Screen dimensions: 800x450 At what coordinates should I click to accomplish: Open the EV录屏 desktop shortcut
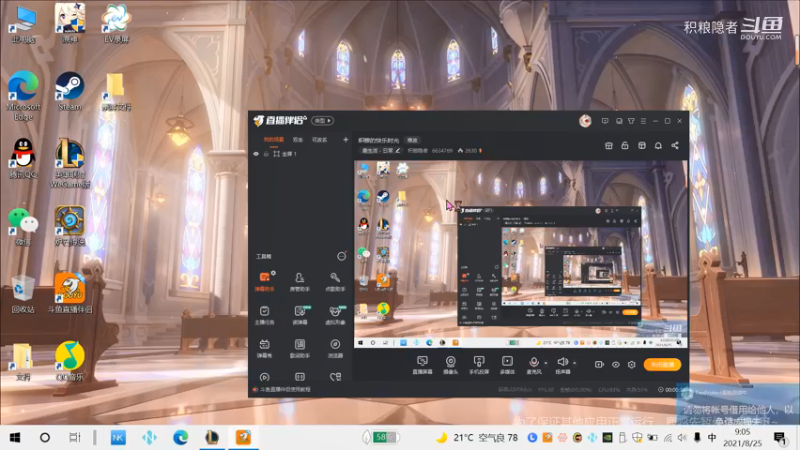pyautogui.click(x=116, y=23)
